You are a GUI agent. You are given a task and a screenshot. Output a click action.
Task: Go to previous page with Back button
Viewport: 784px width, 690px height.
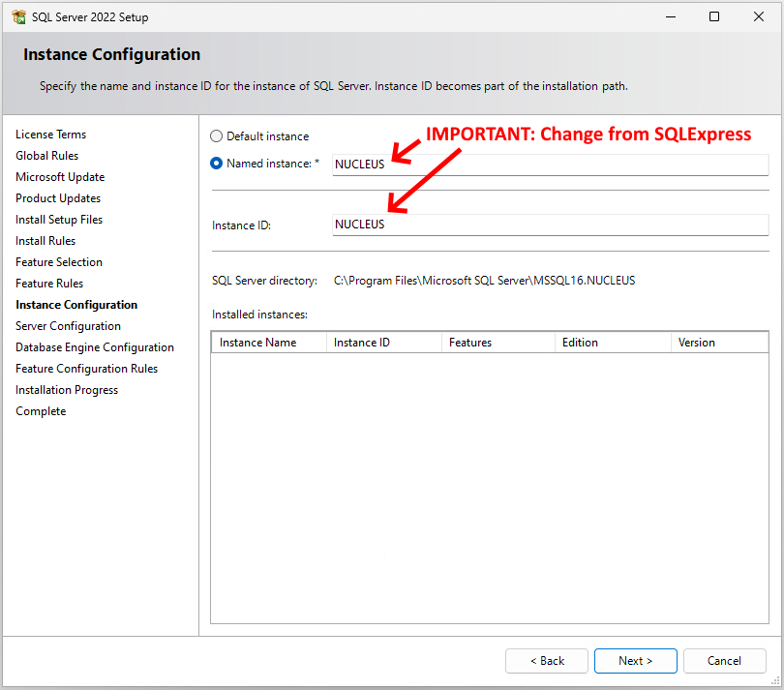click(546, 661)
